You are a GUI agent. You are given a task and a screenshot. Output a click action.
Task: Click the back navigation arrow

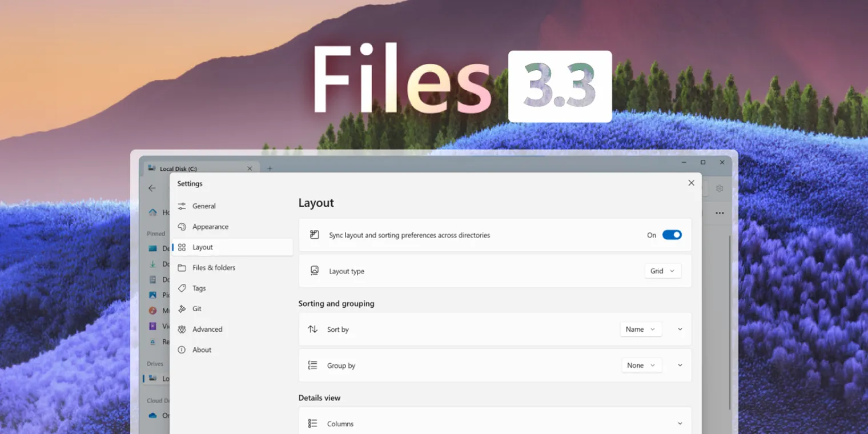152,188
